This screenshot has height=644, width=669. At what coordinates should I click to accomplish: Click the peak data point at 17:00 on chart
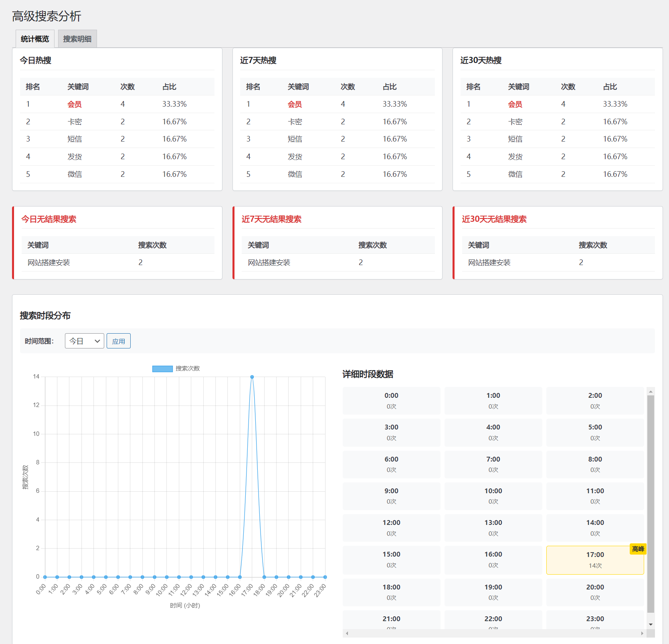(252, 377)
